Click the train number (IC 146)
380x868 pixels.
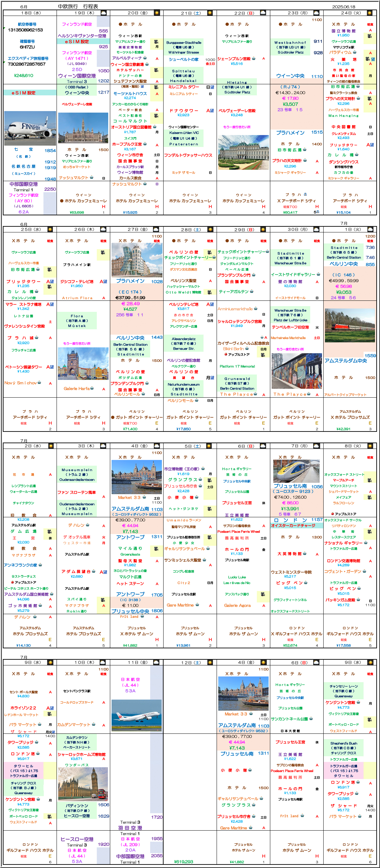[x=344, y=275]
